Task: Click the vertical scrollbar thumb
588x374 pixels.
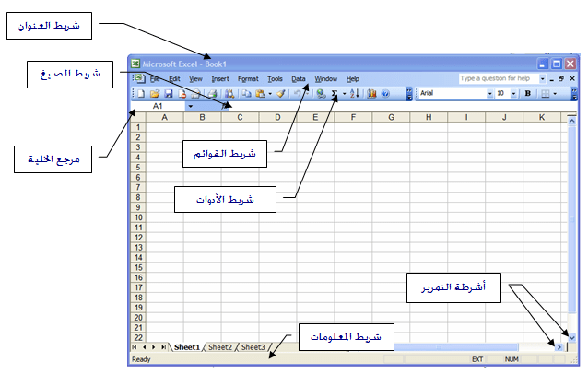Action: coord(572,219)
